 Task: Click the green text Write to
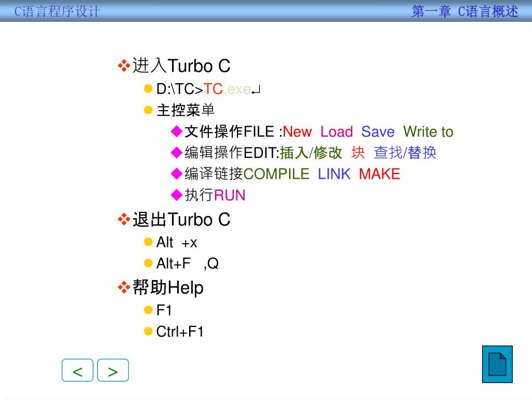(x=428, y=131)
